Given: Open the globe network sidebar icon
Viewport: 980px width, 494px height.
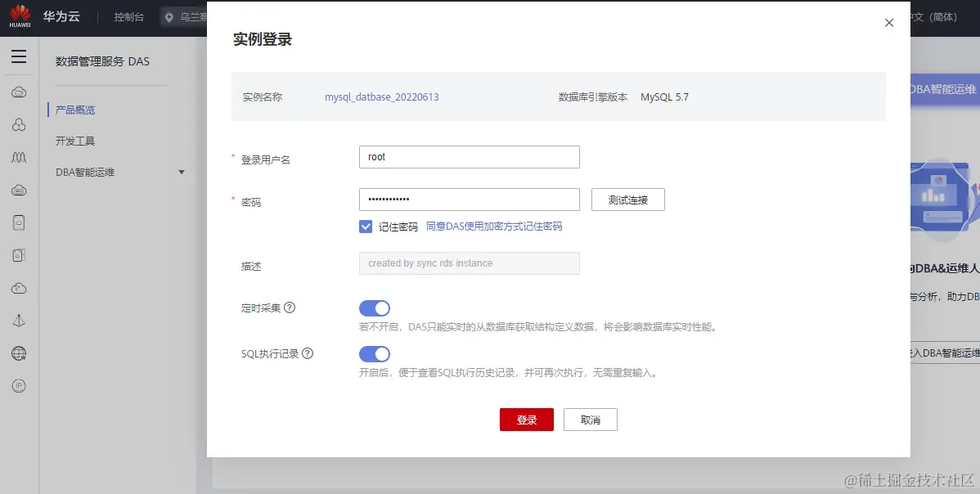Looking at the screenshot, I should click(x=19, y=353).
